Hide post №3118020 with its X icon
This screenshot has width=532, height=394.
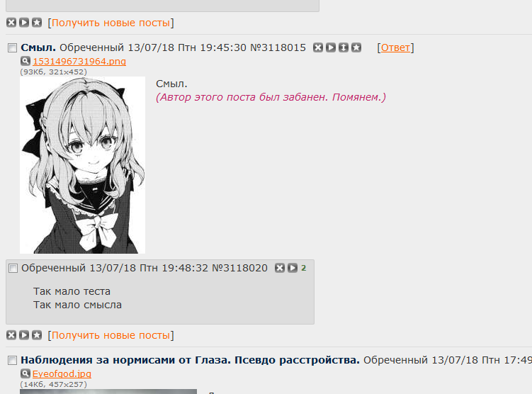coord(280,268)
